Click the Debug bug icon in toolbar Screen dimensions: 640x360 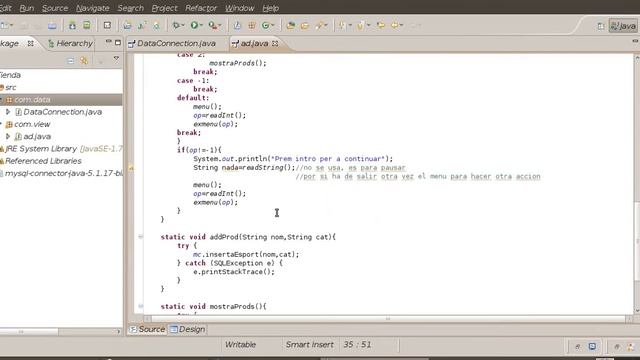[x=176, y=25]
